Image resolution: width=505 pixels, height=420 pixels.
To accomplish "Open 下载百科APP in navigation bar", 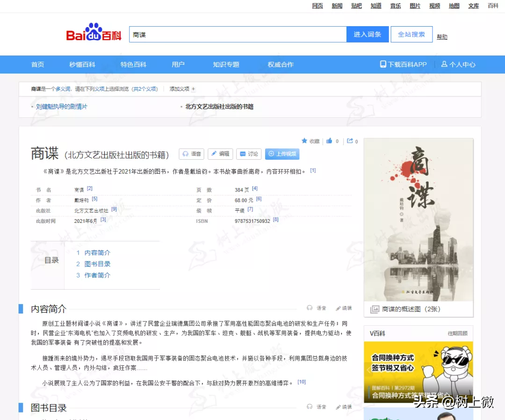I will pos(403,64).
